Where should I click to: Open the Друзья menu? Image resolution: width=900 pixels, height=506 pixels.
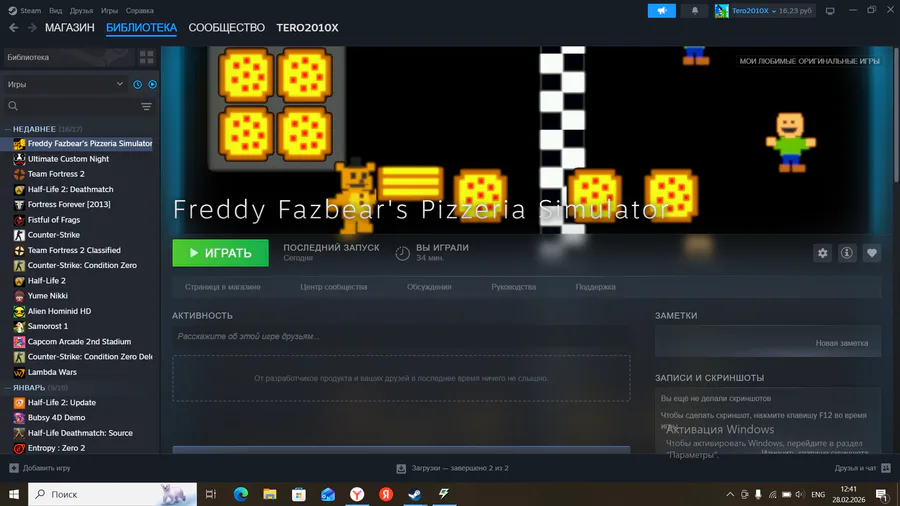81,10
